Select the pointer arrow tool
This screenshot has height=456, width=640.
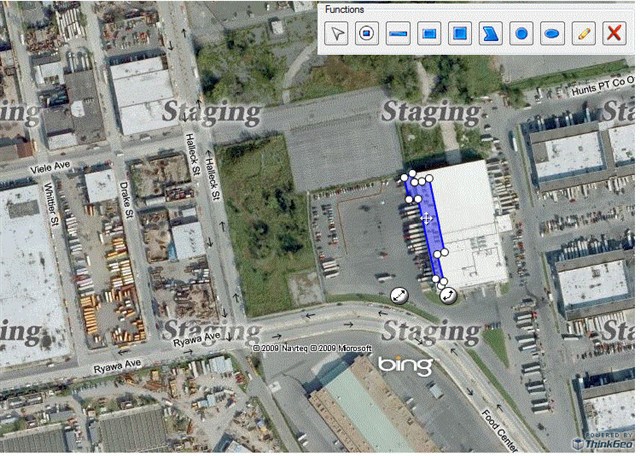coord(336,33)
